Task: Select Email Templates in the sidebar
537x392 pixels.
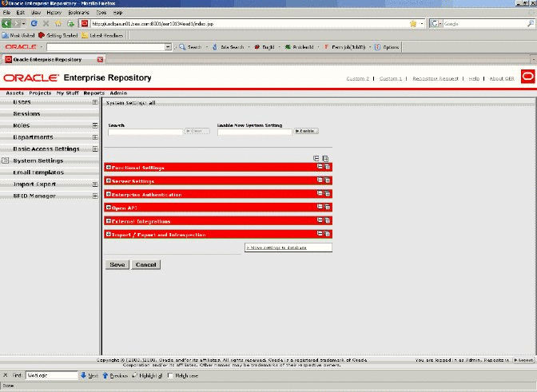Action: (x=38, y=172)
